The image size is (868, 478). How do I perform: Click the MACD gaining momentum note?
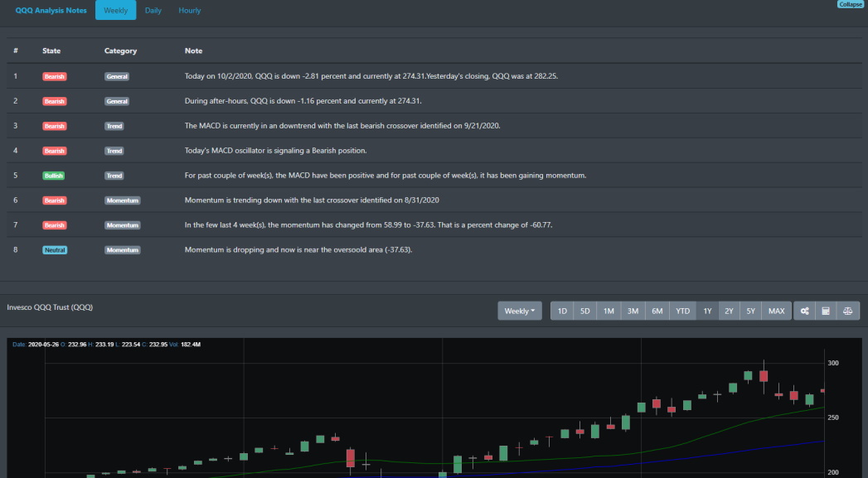(x=386, y=176)
